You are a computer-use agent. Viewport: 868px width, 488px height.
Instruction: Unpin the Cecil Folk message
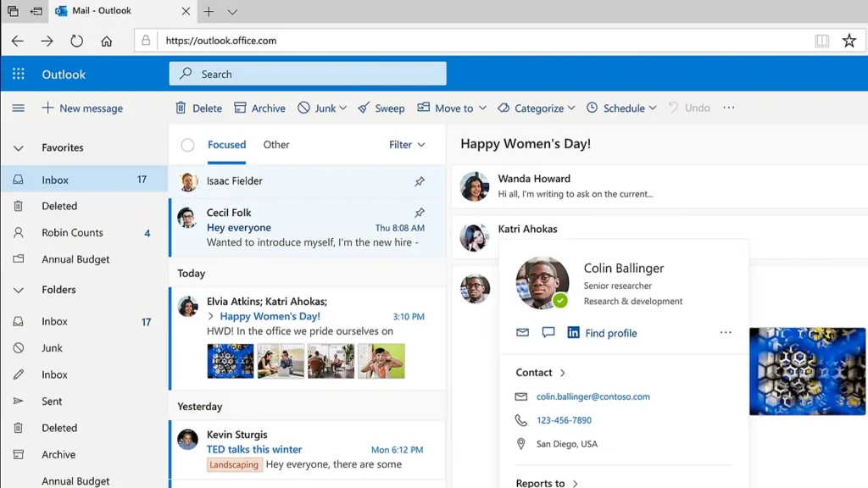pyautogui.click(x=419, y=213)
